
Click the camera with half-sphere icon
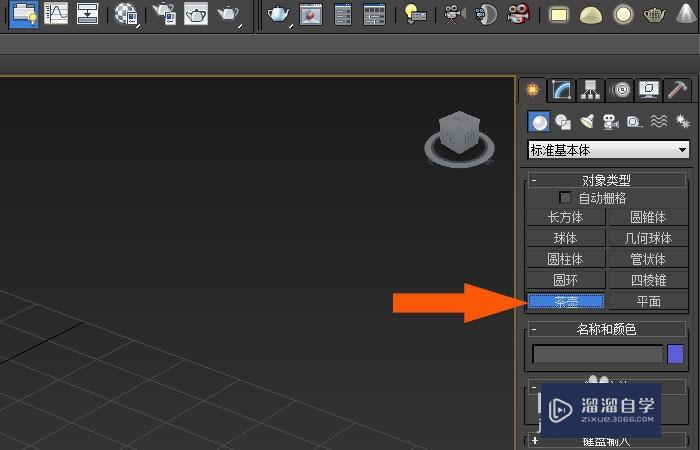click(486, 14)
